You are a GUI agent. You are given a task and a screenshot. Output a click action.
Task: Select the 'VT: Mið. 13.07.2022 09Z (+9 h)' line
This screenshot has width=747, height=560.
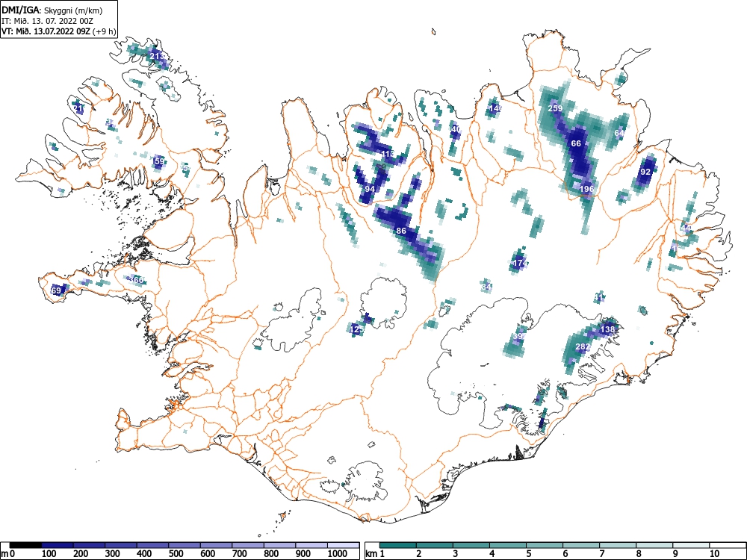pyautogui.click(x=58, y=31)
